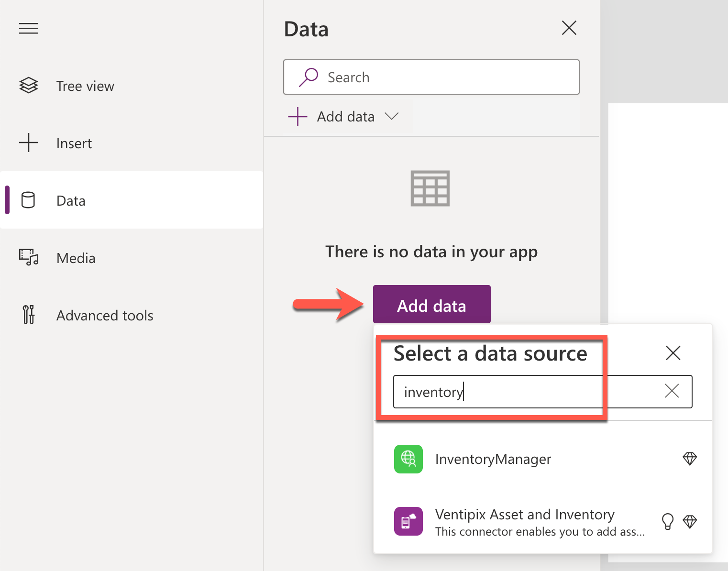Click the plus icon beside Add data

pos(298,117)
